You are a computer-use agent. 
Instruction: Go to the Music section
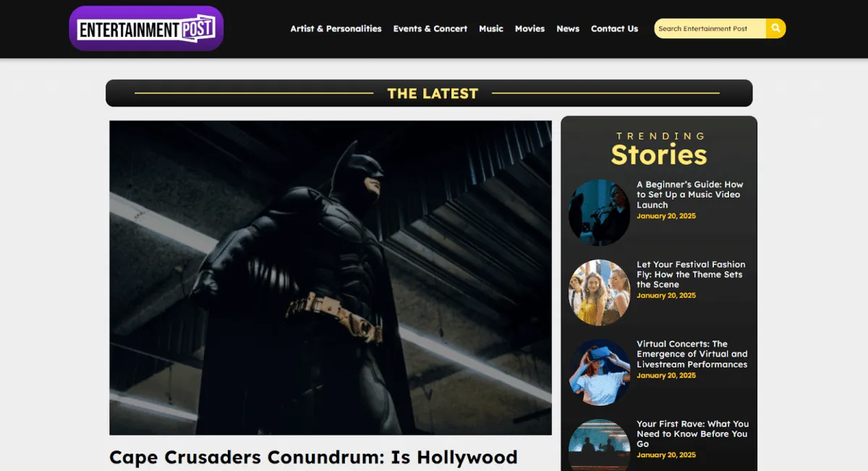click(x=491, y=29)
